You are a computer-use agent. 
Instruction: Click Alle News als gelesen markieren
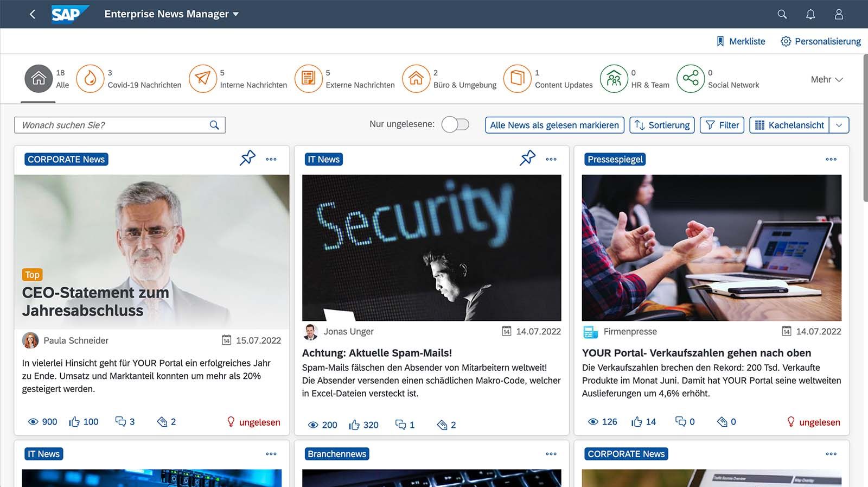[554, 125]
